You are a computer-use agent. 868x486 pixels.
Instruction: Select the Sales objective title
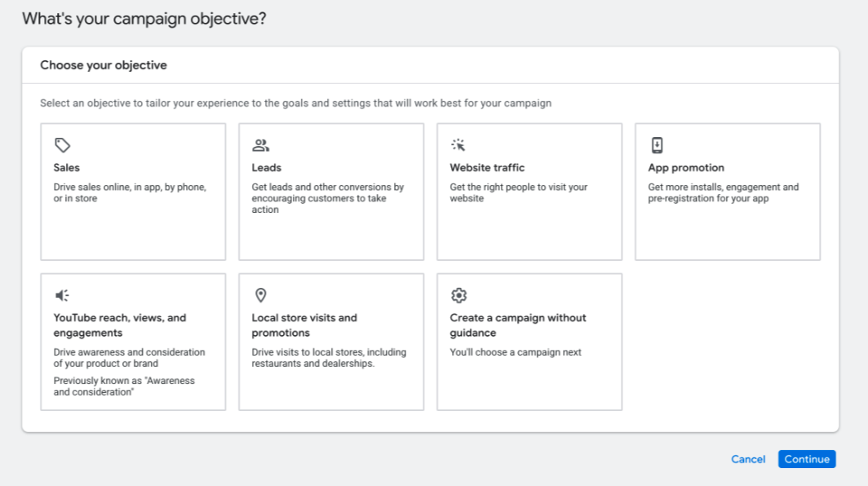[x=66, y=168]
